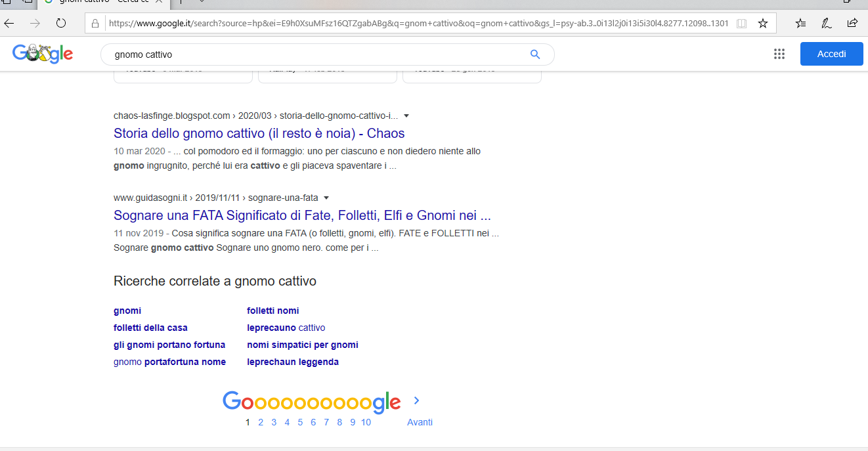Open Sognare una FATA Significato result
The width and height of the screenshot is (868, 451).
pos(302,215)
